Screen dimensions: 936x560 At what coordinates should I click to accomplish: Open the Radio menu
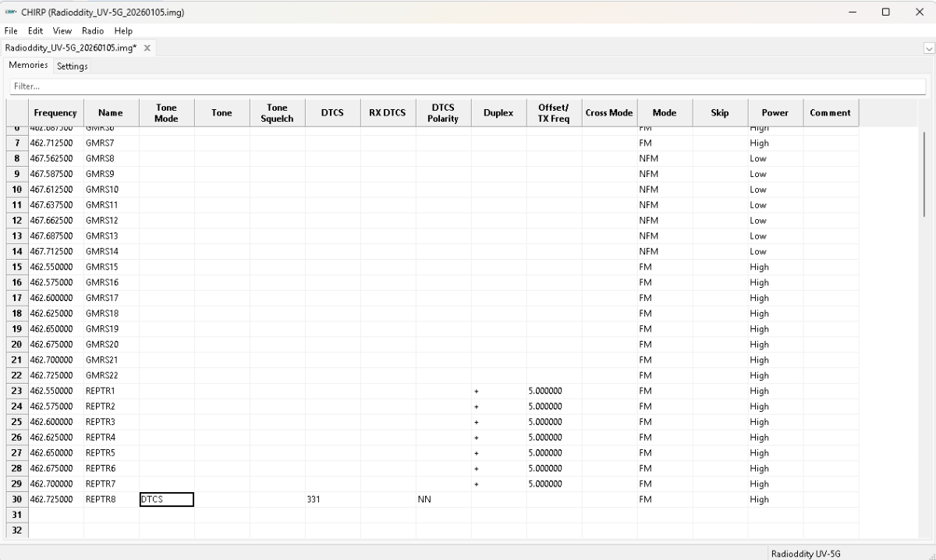93,31
